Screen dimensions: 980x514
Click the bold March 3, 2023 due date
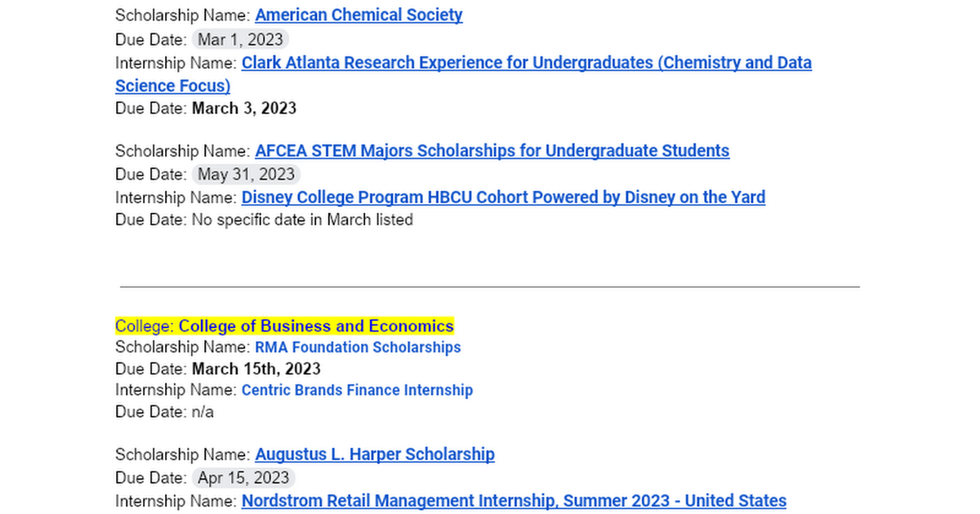pos(243,108)
